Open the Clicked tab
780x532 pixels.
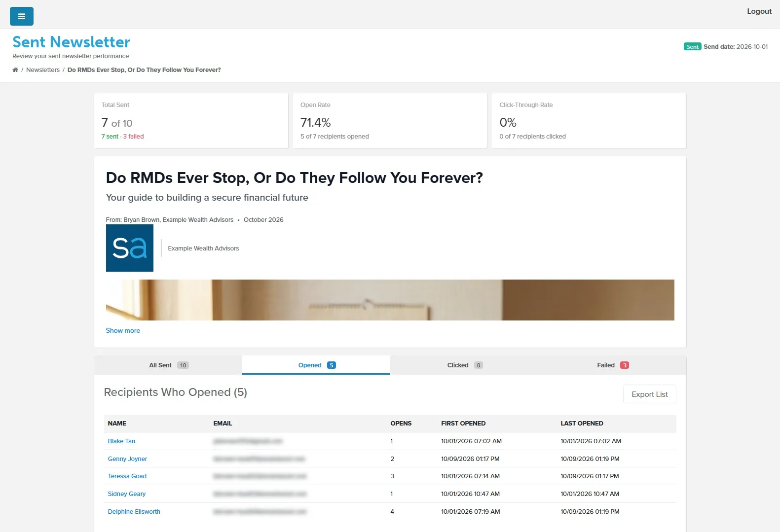click(464, 365)
